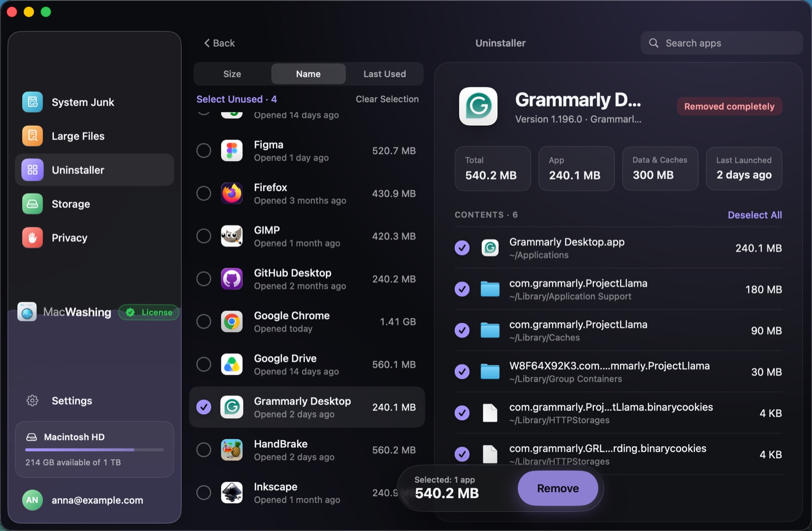Click the GitHub Desktop app icon

coord(232,279)
